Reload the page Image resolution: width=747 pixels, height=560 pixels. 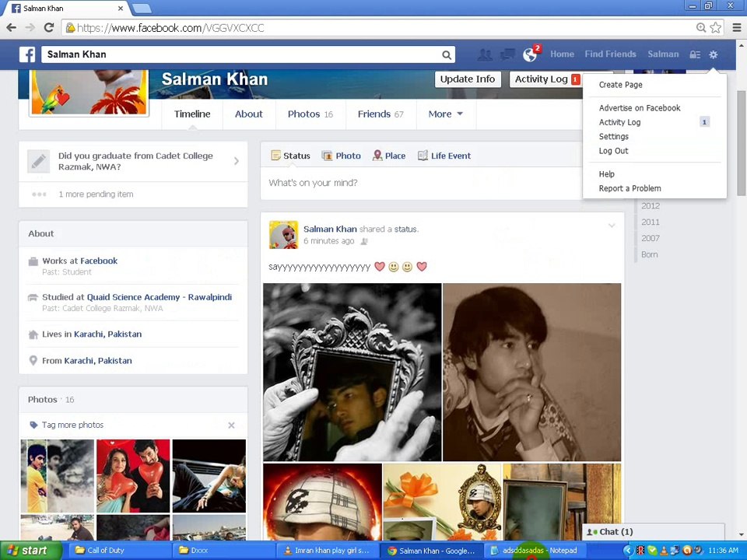click(x=48, y=28)
